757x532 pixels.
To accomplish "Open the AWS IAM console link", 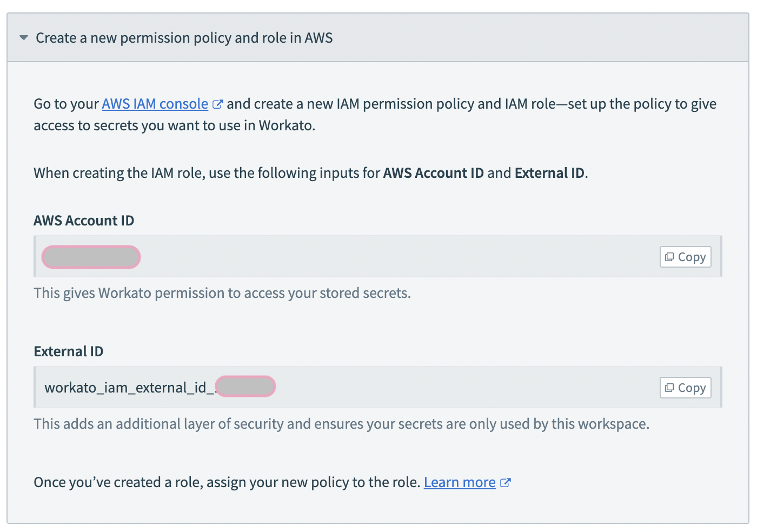I will (155, 103).
